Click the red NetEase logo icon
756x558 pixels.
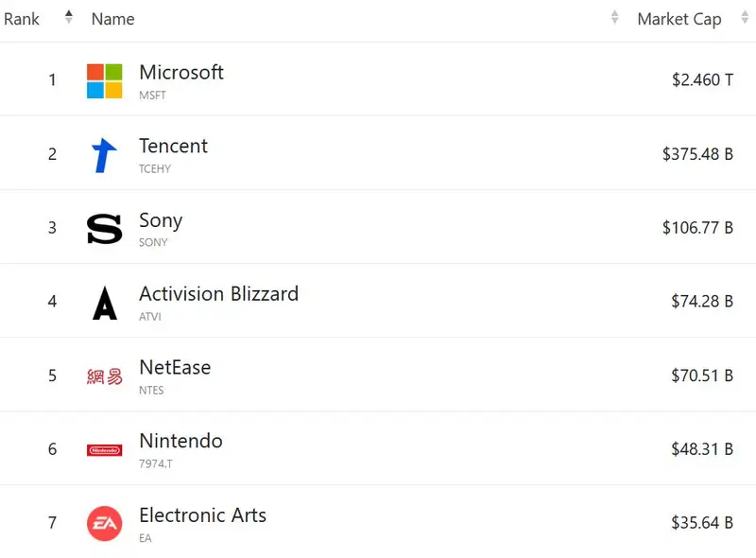pyautogui.click(x=105, y=376)
